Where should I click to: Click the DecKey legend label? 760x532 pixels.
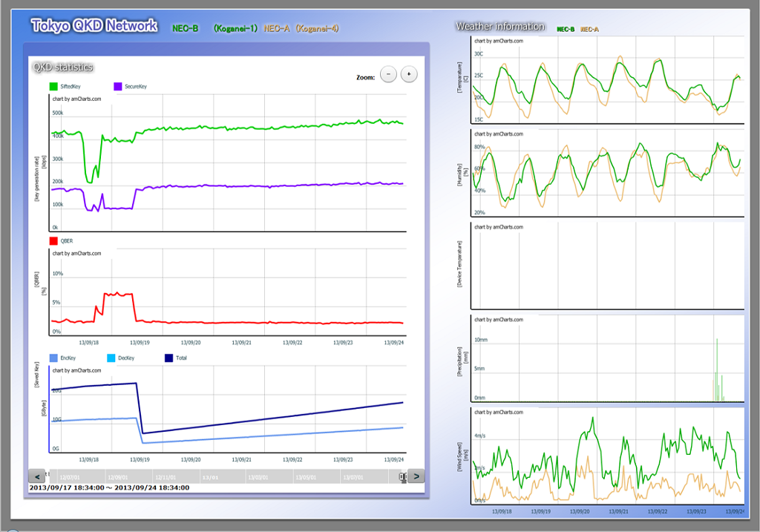click(x=126, y=358)
